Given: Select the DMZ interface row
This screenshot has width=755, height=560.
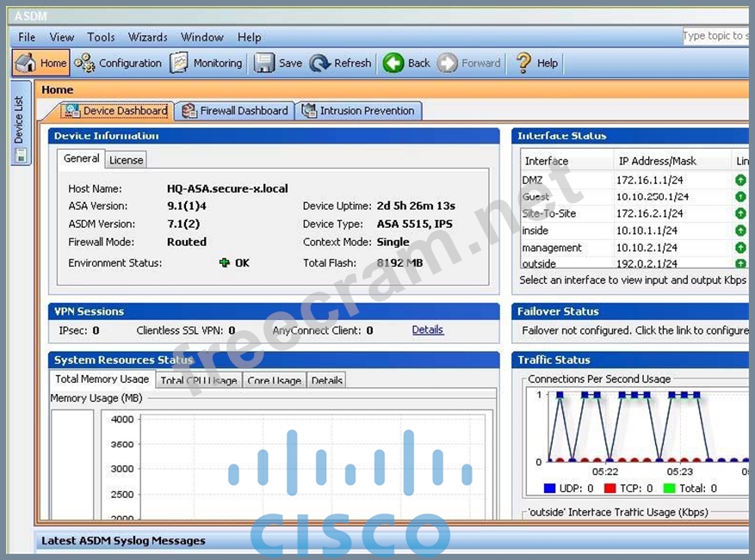Looking at the screenshot, I should click(x=603, y=180).
